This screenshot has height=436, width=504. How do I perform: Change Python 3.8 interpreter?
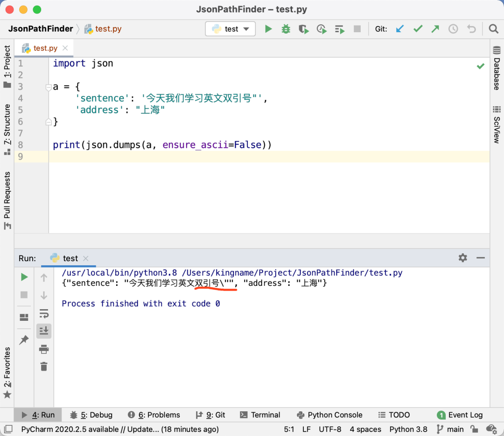click(x=408, y=429)
